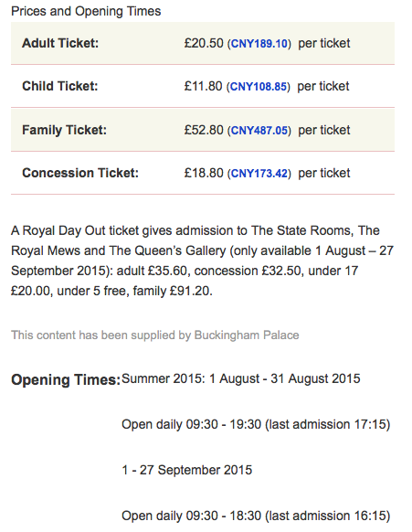Click the CNY189.10 adult price link

pos(259,44)
